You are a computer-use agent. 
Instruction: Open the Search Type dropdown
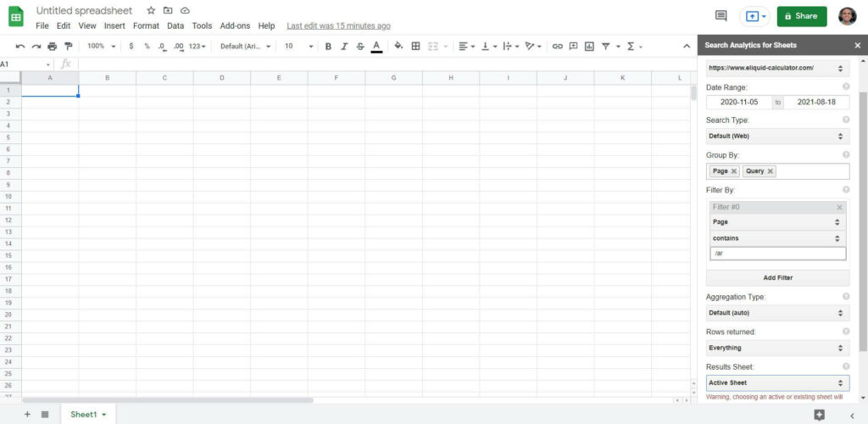click(x=777, y=136)
